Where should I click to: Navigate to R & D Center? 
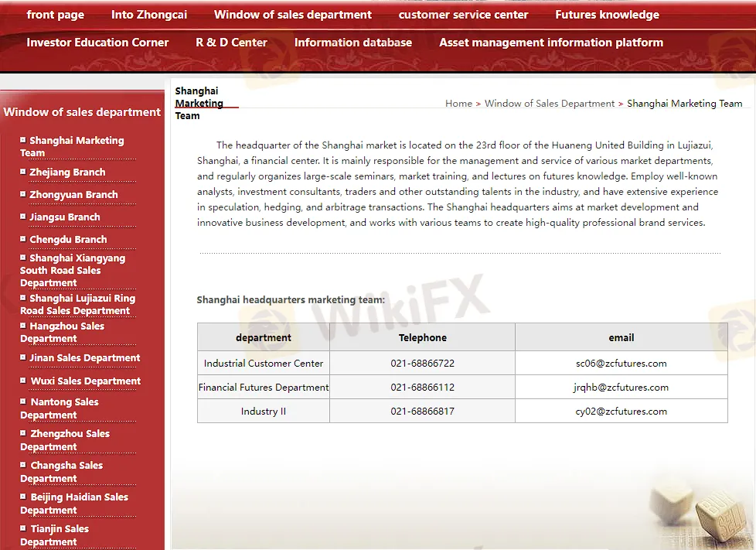pos(231,43)
